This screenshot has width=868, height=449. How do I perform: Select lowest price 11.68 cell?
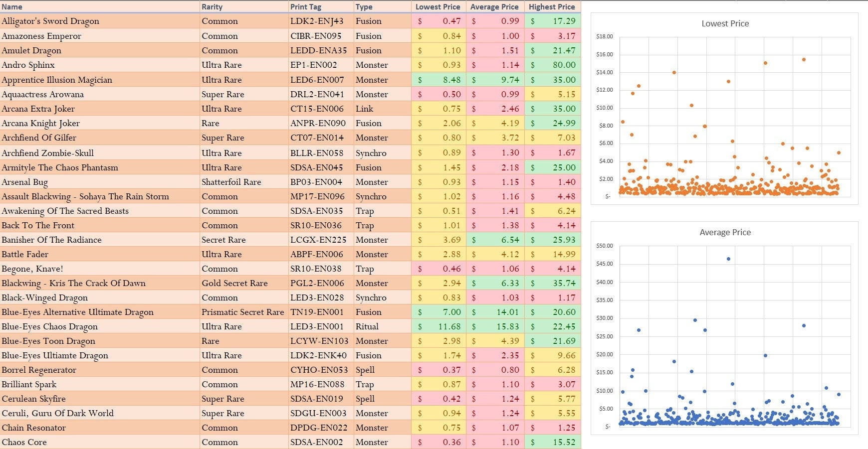coord(438,326)
